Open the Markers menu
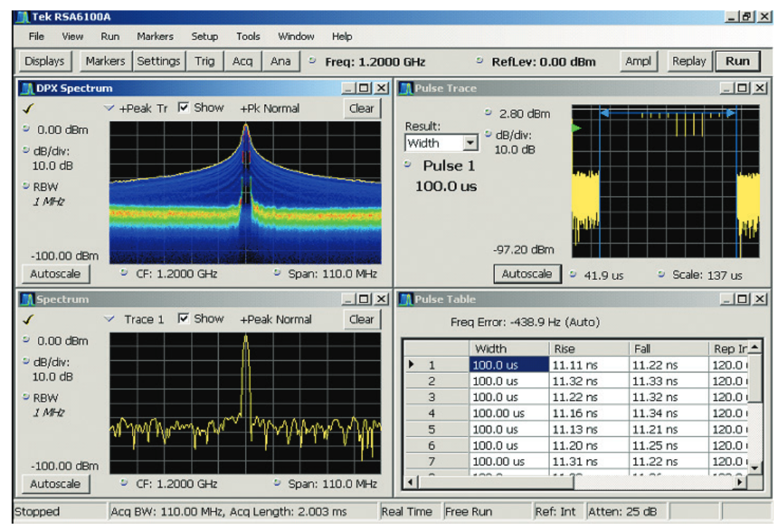Viewport: 784px width, 532px height. point(155,36)
